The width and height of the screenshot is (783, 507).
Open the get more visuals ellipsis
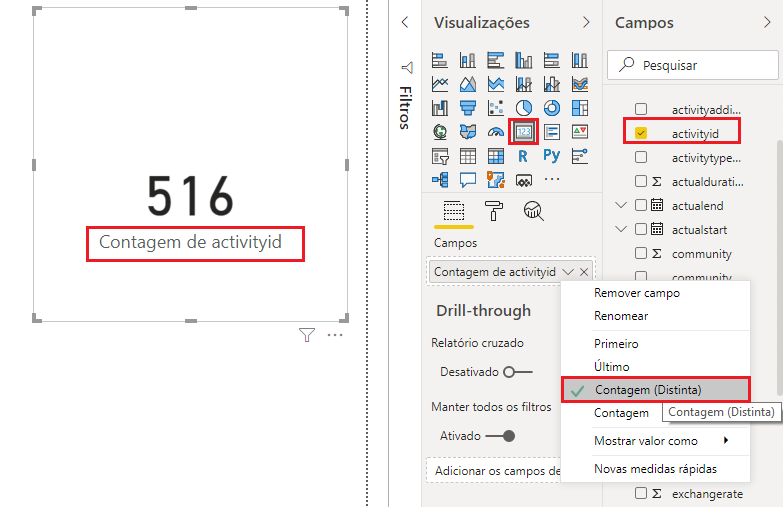click(x=551, y=179)
